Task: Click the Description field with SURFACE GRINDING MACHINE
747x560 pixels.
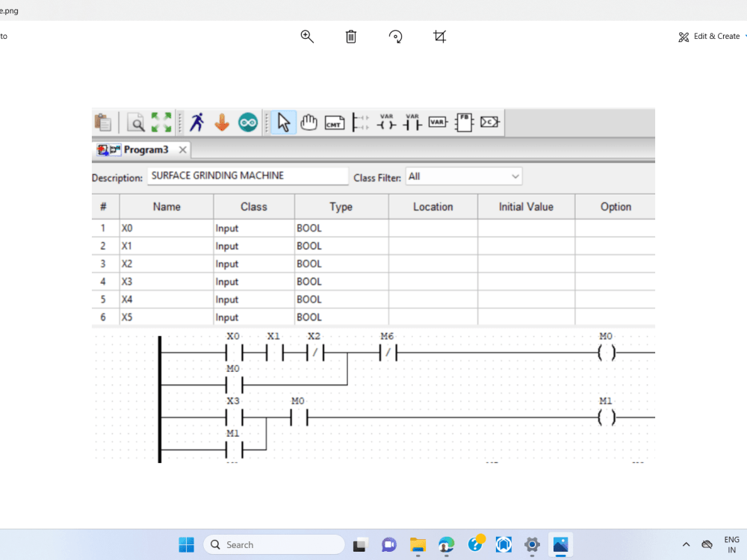Action: point(247,175)
